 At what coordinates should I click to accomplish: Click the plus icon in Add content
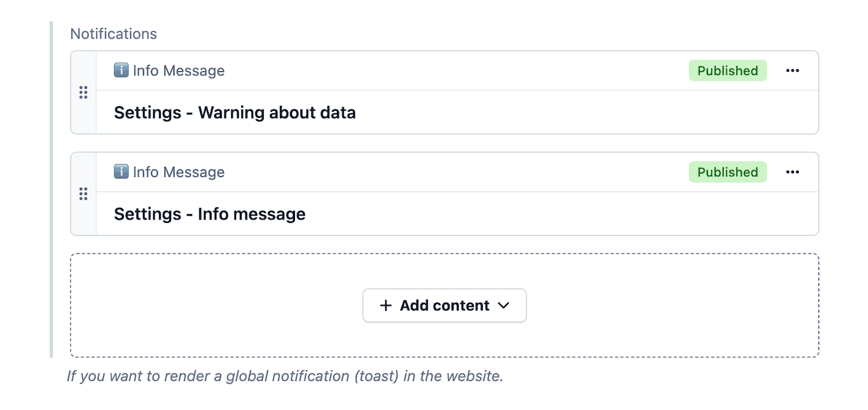click(x=386, y=306)
